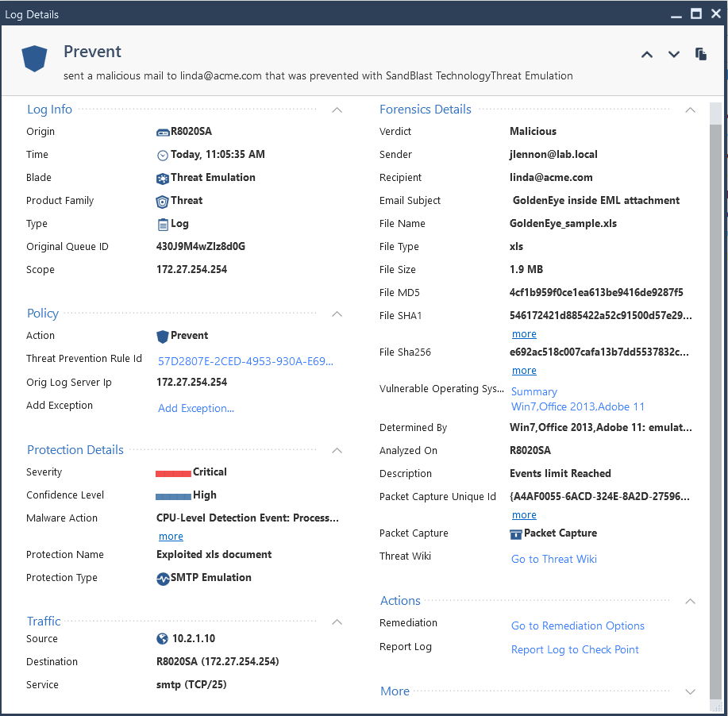728x716 pixels.
Task: Select the Scope value 172.27.254.254
Action: point(192,270)
